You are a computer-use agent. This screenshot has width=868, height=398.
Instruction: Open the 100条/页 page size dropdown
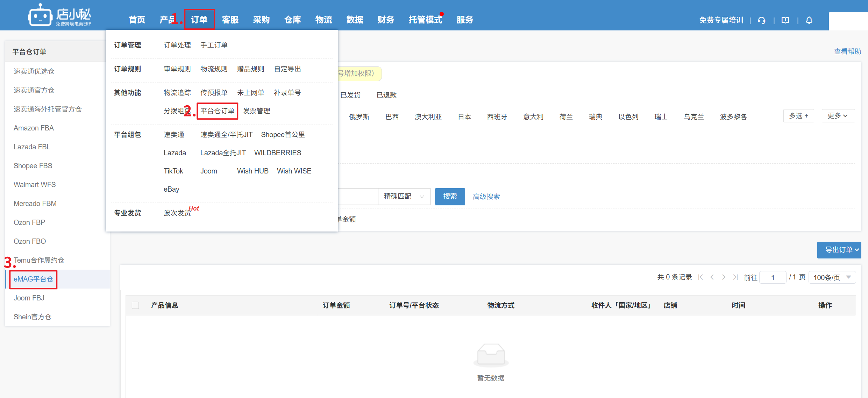tap(832, 277)
